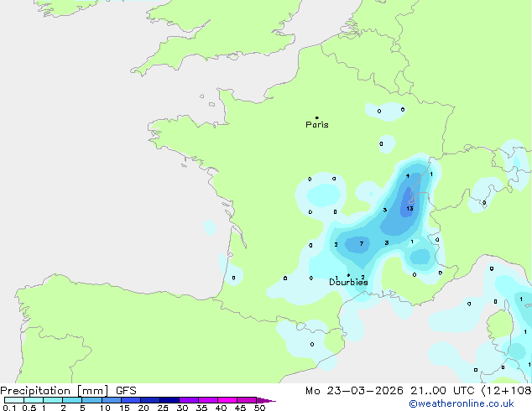Click the legend label 0.5
This screenshot has width=532, height=411.
(29, 408)
